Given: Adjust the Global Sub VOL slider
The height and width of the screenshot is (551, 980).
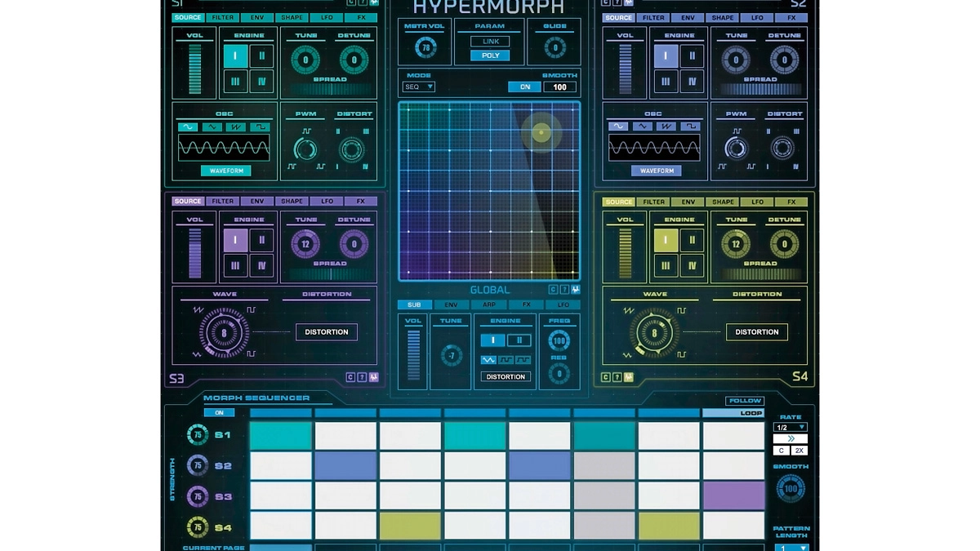Looking at the screenshot, I should coord(414,355).
